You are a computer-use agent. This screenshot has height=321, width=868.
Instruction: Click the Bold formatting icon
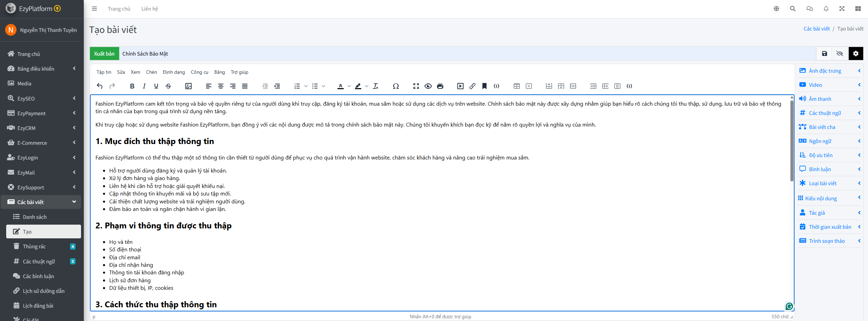click(132, 86)
